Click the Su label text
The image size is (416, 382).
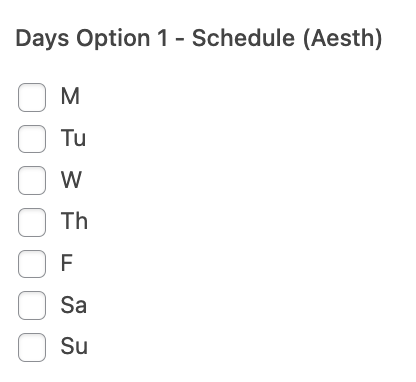click(x=74, y=346)
